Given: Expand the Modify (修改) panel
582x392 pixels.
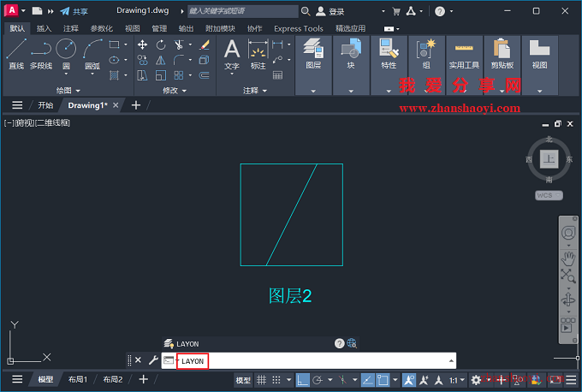Looking at the screenshot, I should [175, 91].
